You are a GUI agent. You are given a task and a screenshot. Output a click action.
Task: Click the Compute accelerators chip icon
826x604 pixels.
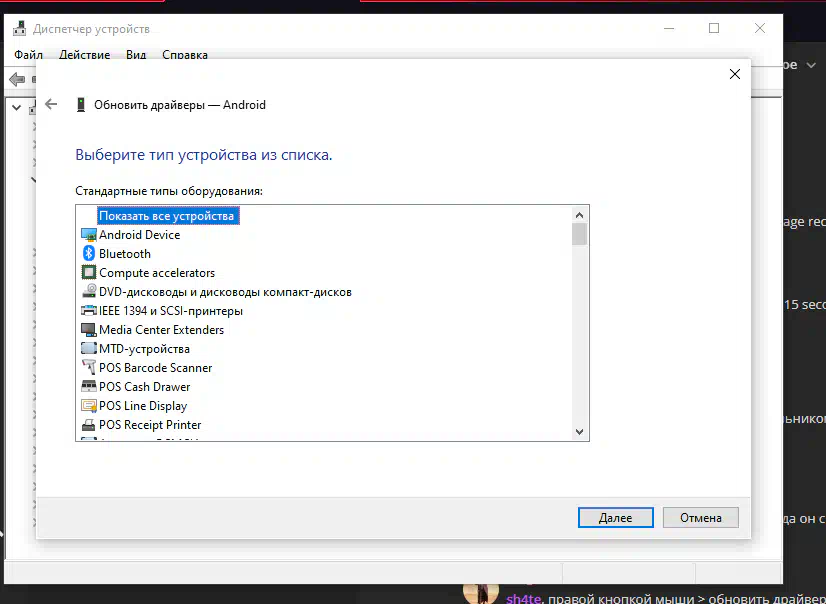coord(88,273)
